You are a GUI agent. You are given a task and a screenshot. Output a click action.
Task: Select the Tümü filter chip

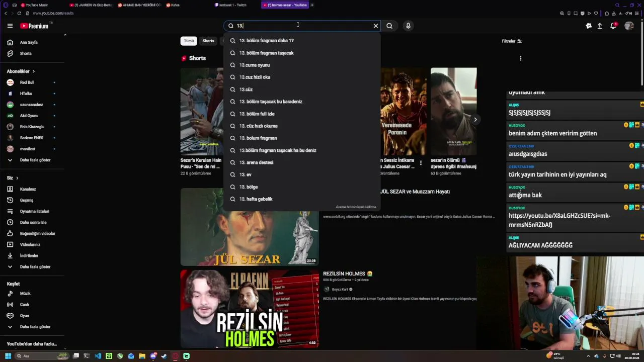[189, 41]
